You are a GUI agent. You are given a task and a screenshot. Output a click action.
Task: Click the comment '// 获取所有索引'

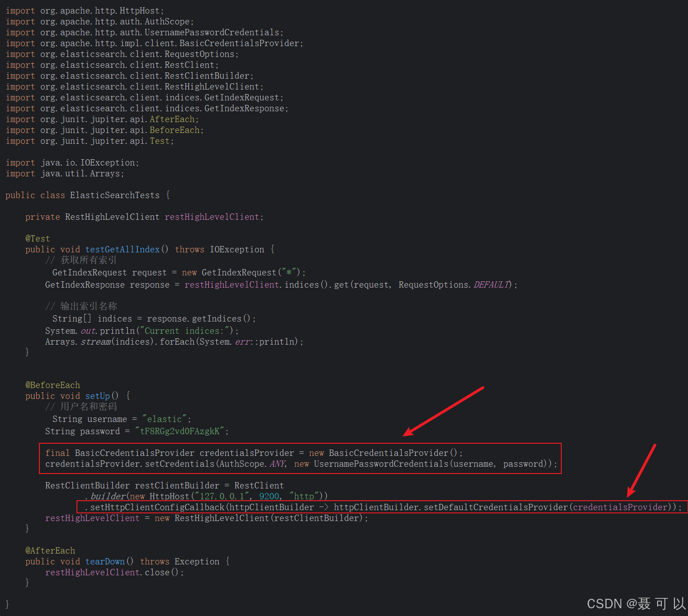(81, 260)
